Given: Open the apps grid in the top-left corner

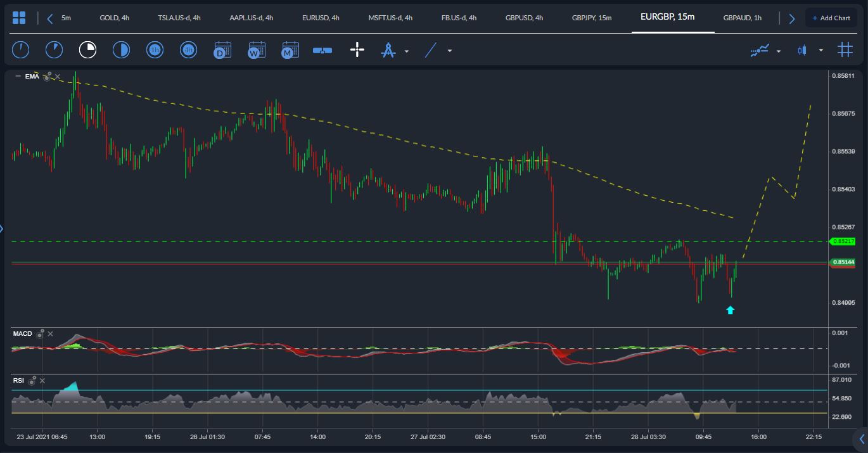Looking at the screenshot, I should [20, 17].
